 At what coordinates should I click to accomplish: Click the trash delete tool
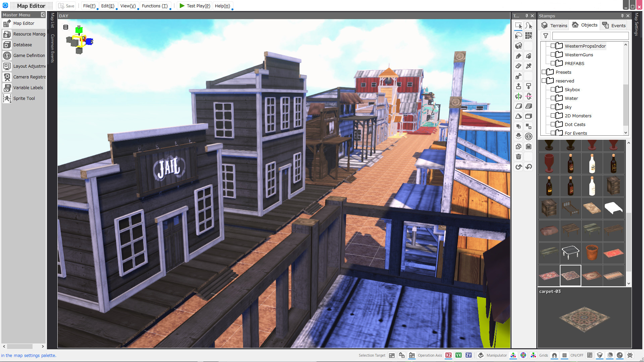click(518, 157)
